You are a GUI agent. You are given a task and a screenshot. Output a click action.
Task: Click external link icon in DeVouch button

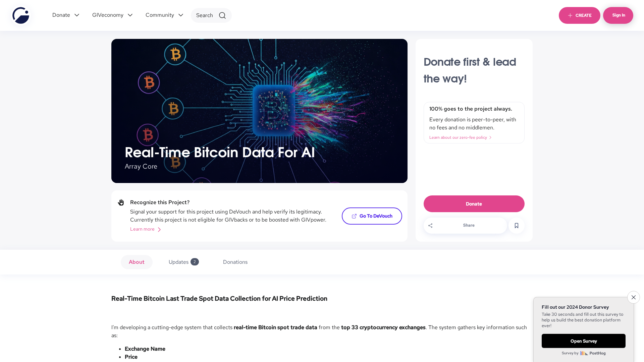pos(354,216)
